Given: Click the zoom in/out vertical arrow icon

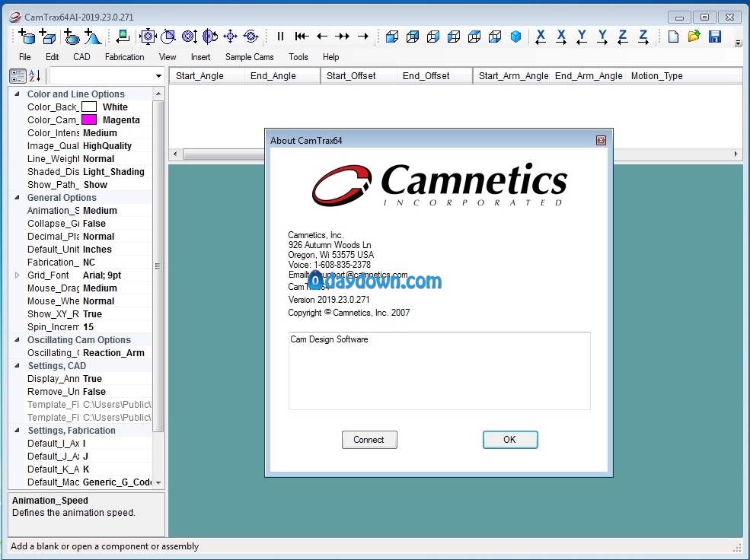Looking at the screenshot, I should (x=190, y=37).
